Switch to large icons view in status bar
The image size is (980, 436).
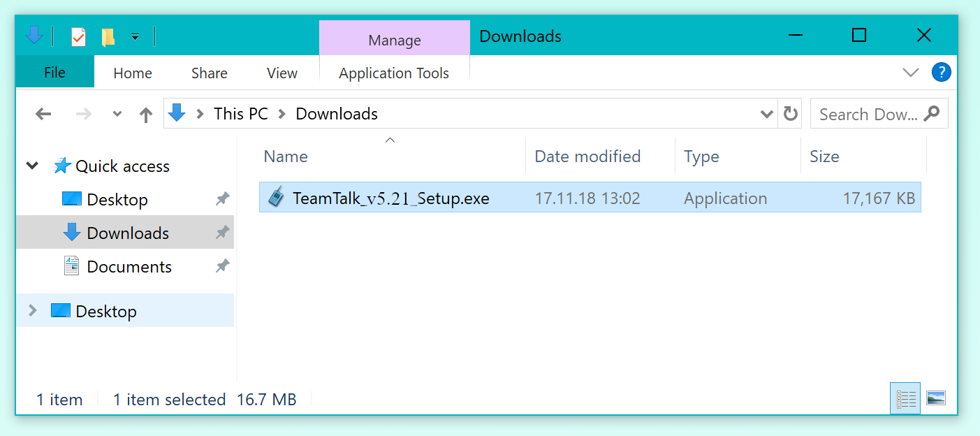pyautogui.click(x=935, y=398)
